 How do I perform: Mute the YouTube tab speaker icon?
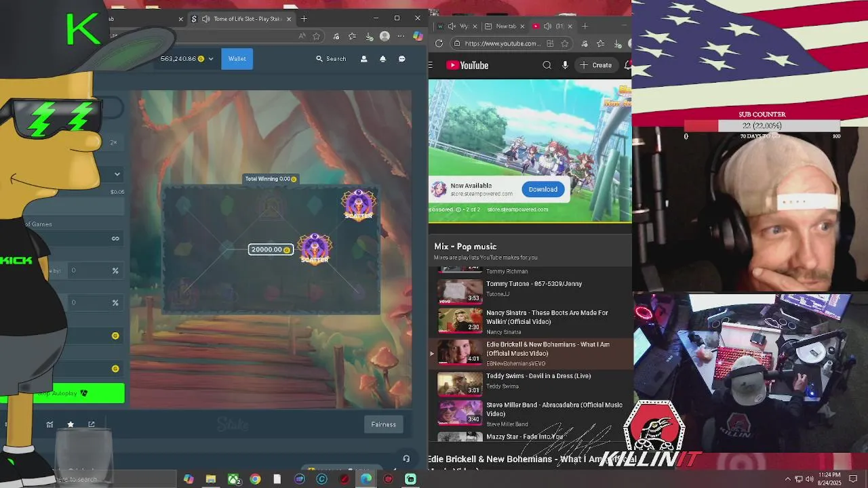point(547,26)
